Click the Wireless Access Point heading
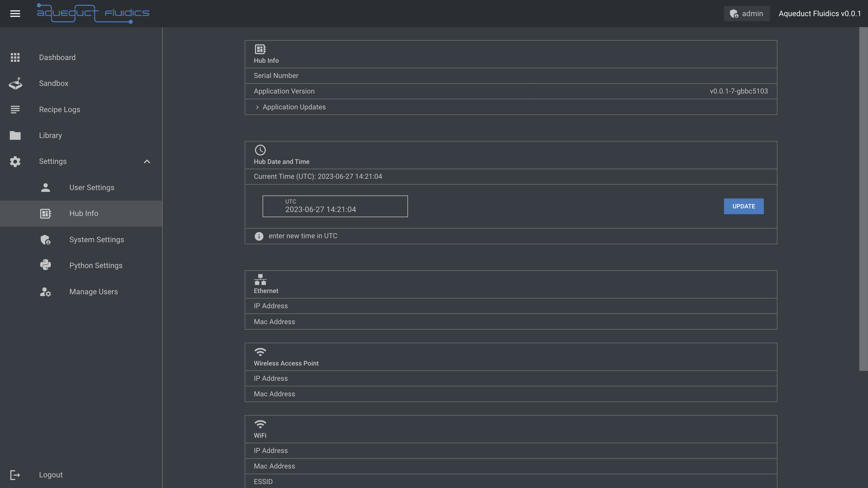 pos(286,363)
